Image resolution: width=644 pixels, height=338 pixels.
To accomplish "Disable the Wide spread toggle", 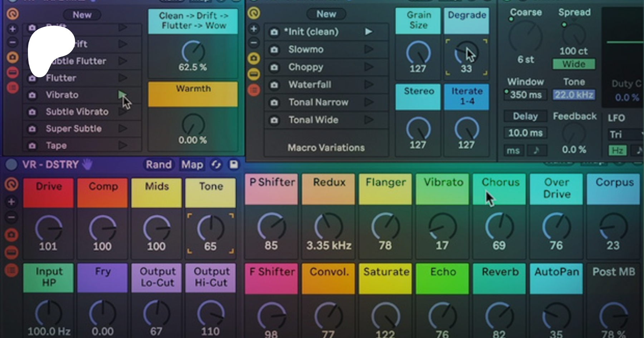I will tap(574, 64).
